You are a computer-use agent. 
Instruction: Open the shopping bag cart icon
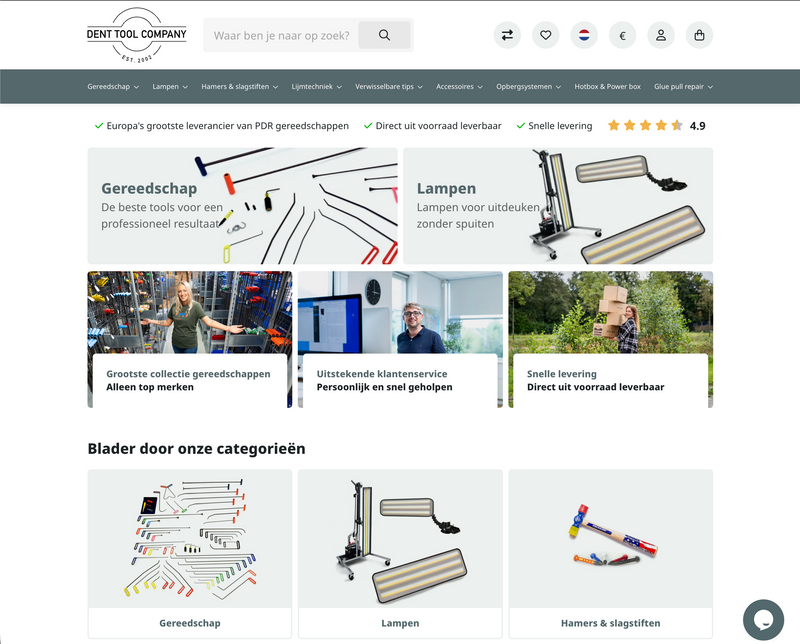[699, 35]
